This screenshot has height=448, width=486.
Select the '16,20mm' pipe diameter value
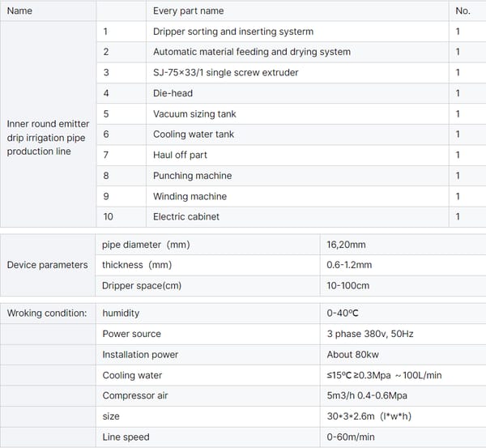pos(346,245)
